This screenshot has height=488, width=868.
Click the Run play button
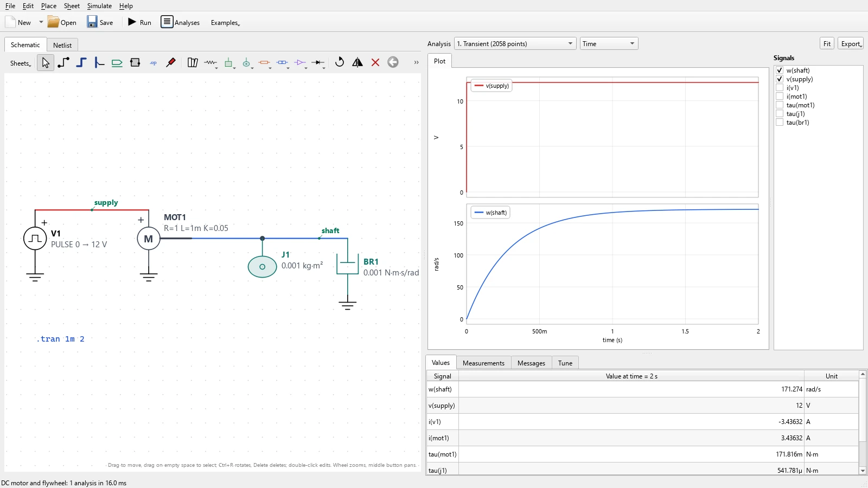coord(139,22)
